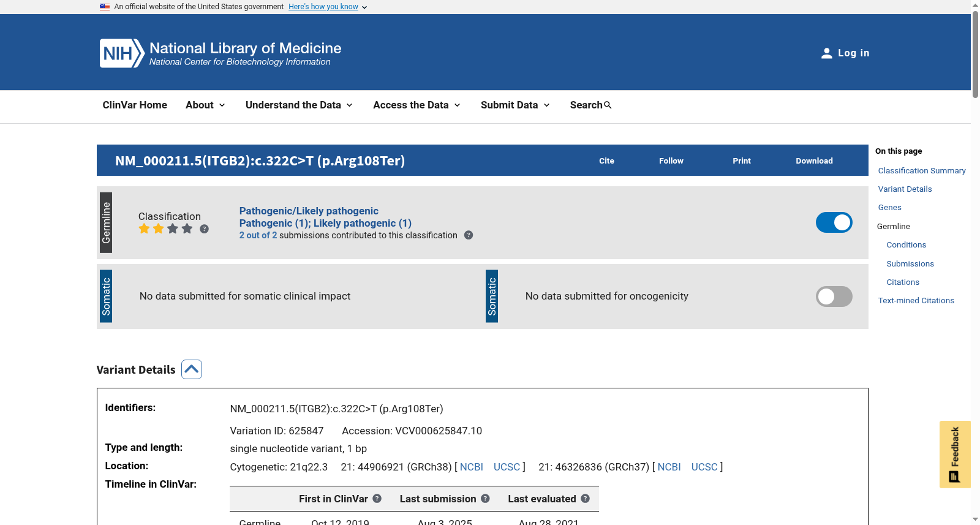Open NCBI link for GRCh37 location
Screen dimensions: 980x525
(x=669, y=467)
